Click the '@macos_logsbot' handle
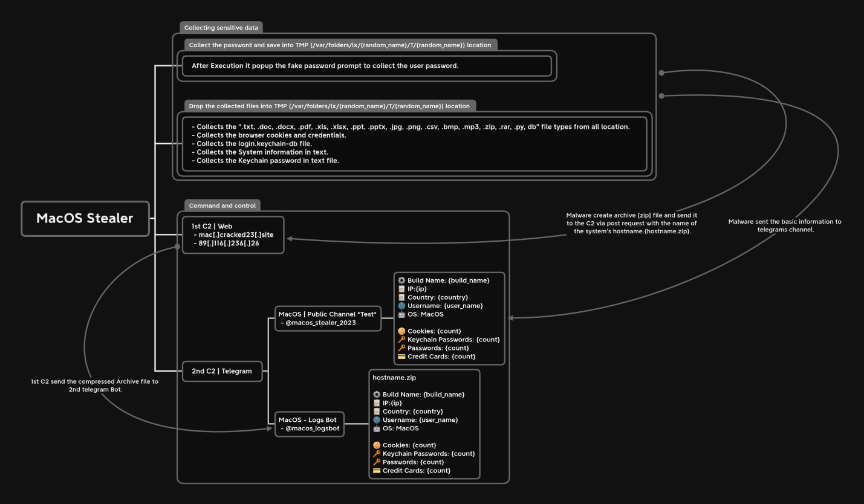This screenshot has height=504, width=864. click(x=313, y=428)
